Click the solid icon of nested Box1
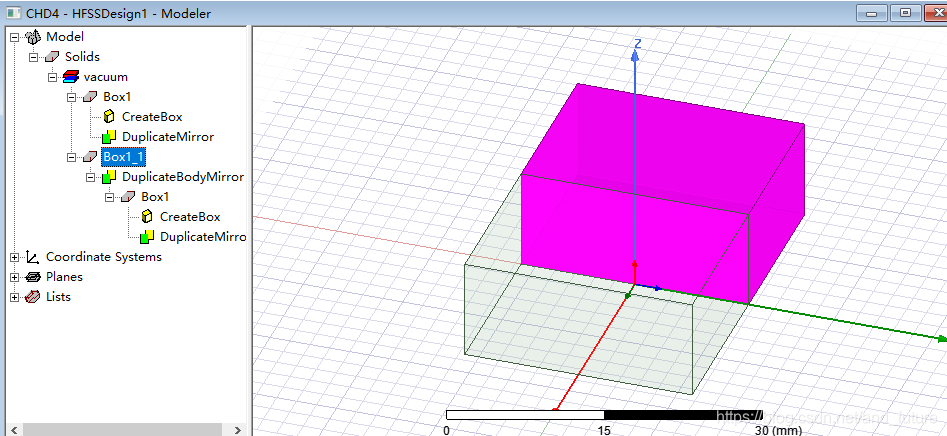This screenshot has width=947, height=436. (129, 197)
